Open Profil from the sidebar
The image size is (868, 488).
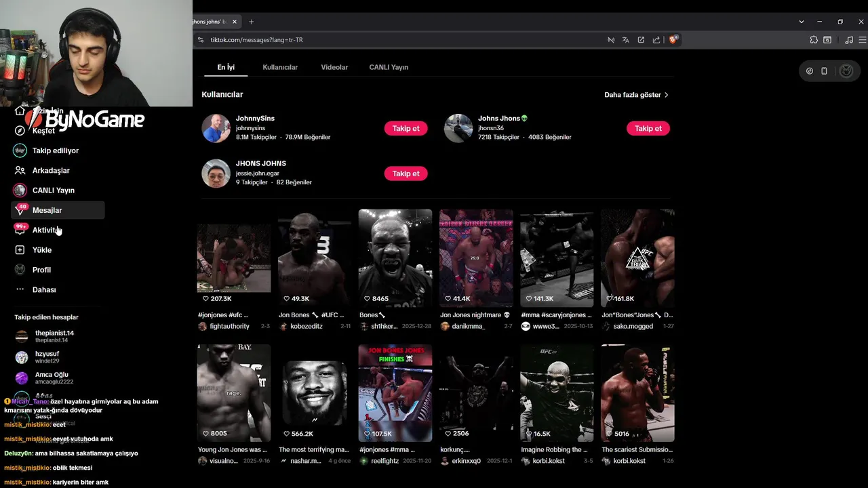(41, 270)
